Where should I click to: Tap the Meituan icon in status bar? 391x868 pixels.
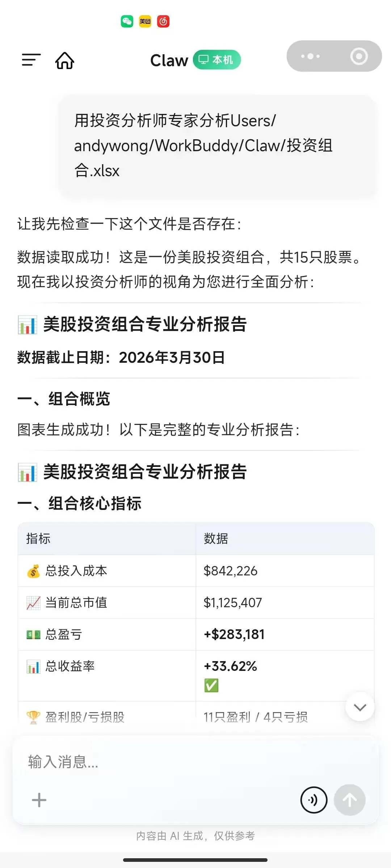click(x=145, y=22)
